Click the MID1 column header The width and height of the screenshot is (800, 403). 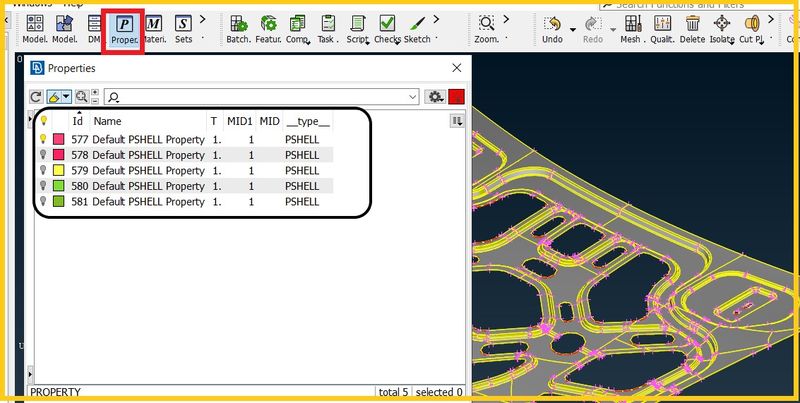[240, 121]
